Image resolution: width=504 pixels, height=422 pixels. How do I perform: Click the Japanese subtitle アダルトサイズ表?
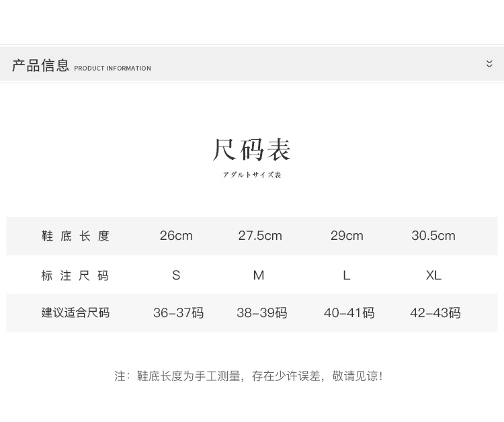[252, 175]
